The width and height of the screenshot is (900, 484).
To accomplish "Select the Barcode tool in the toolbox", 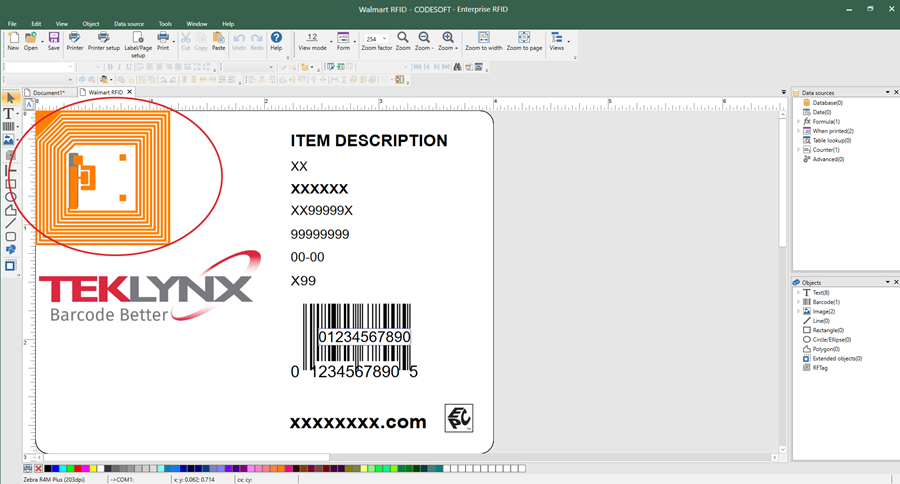I will [x=9, y=127].
